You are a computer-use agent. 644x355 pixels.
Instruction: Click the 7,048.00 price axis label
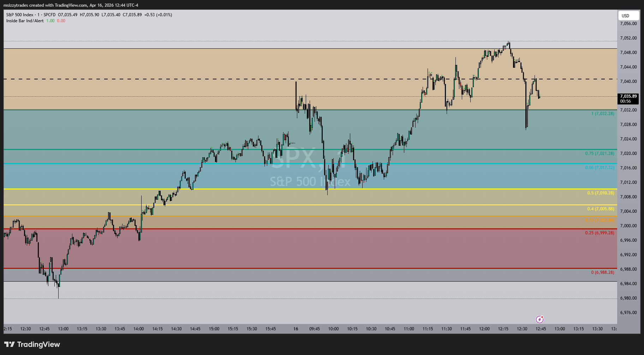coord(628,53)
